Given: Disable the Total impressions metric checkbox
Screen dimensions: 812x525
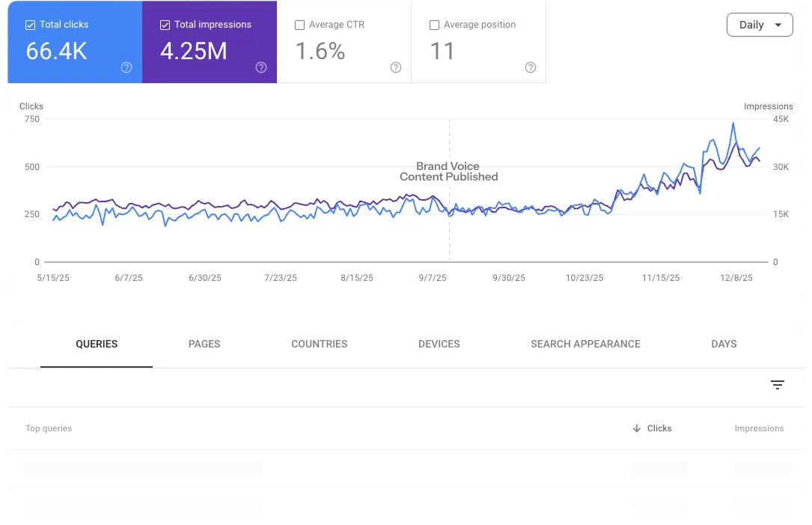Looking at the screenshot, I should (165, 24).
